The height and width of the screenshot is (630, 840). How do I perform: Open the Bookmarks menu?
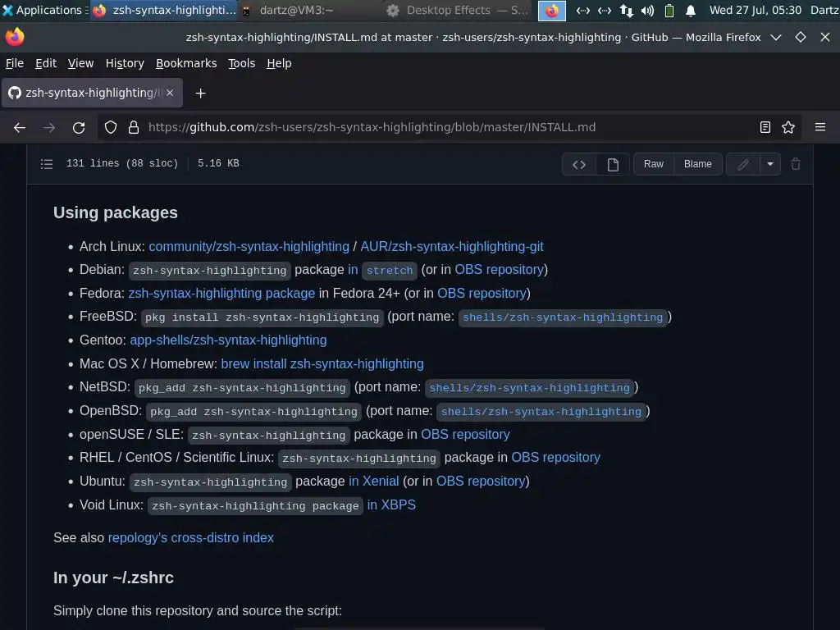pos(186,63)
